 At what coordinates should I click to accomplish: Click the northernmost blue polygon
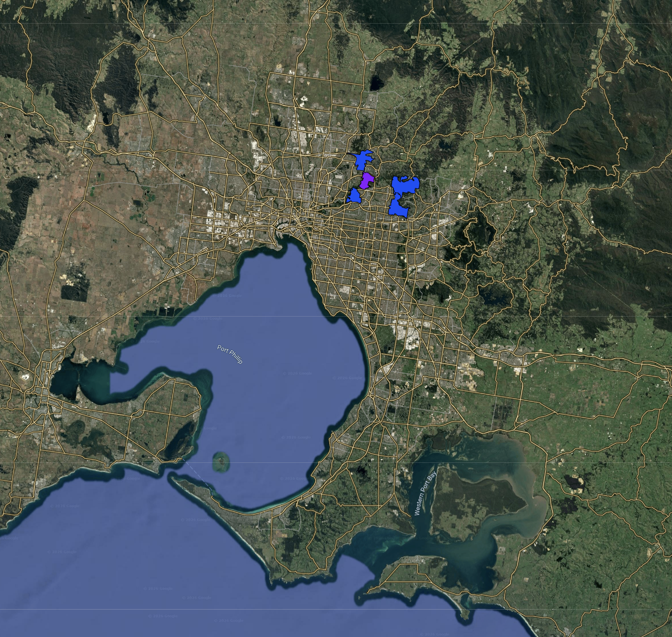pos(362,160)
